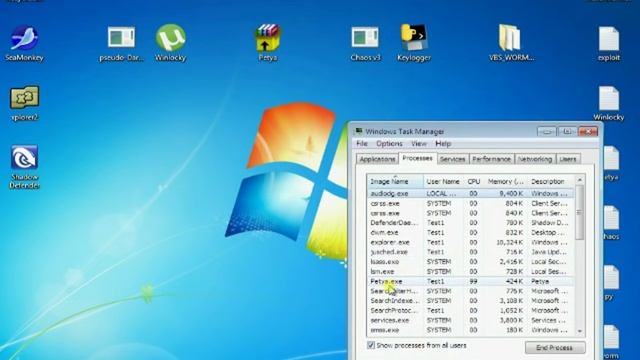Switch to the Applications tab
Image resolution: width=640 pixels, height=360 pixels.
point(377,159)
